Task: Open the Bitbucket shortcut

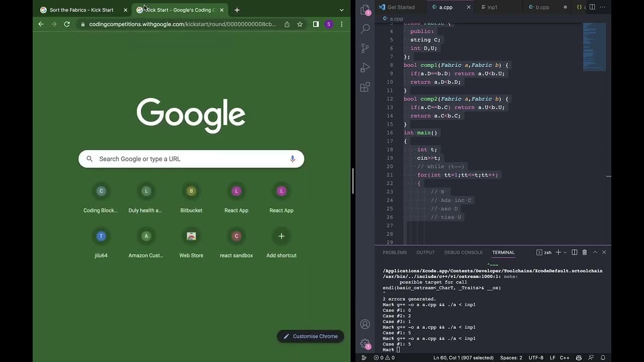Action: (x=191, y=198)
